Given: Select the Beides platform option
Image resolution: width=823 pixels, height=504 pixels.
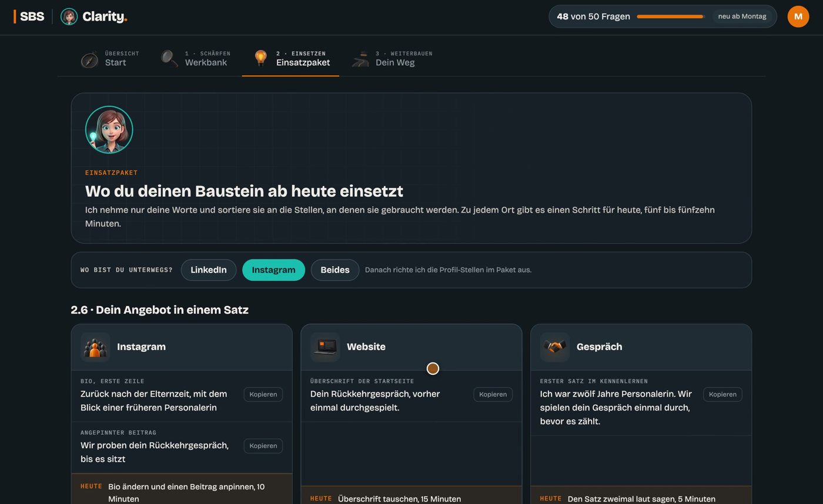Looking at the screenshot, I should [335, 270].
